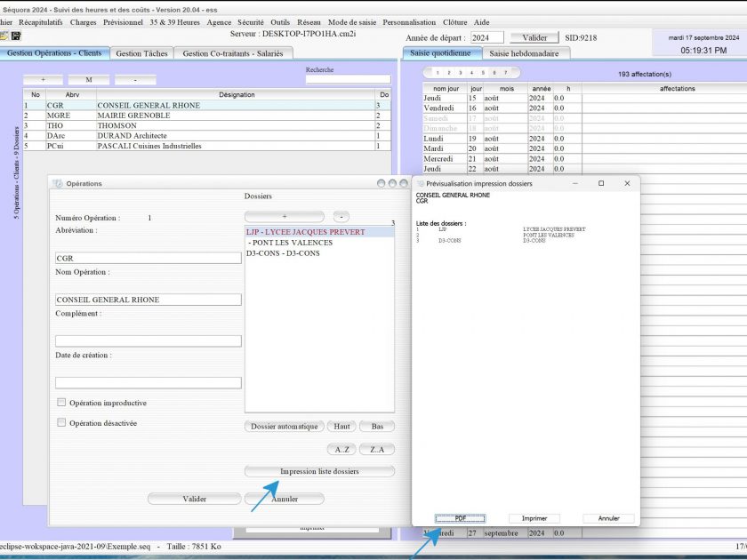Switch to the Gestion Tâches tab
The image size is (747, 560).
[142, 53]
